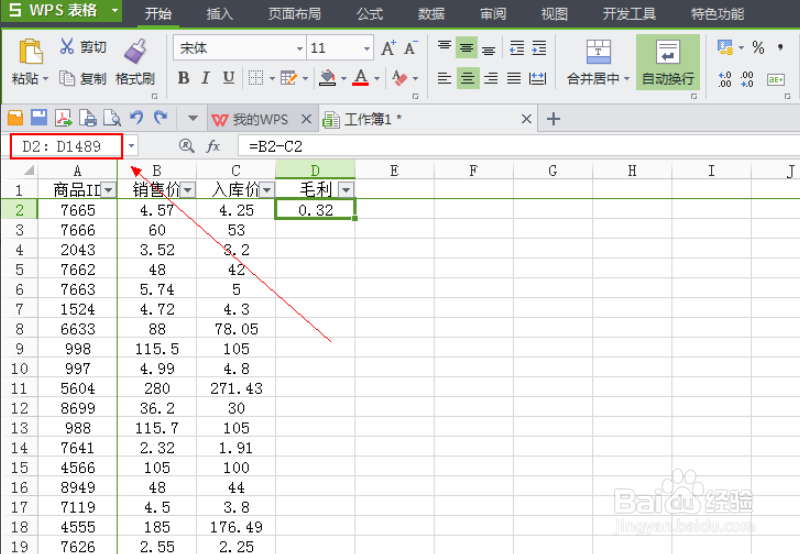The image size is (800, 554).
Task: Click the decrease decimal places icon
Action: pyautogui.click(x=747, y=79)
